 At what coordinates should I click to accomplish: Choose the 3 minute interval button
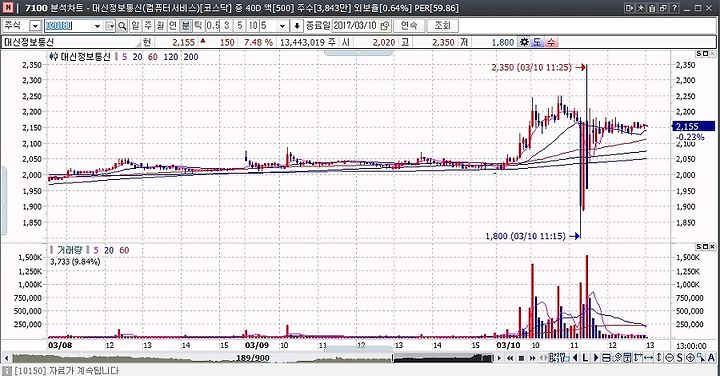point(226,26)
